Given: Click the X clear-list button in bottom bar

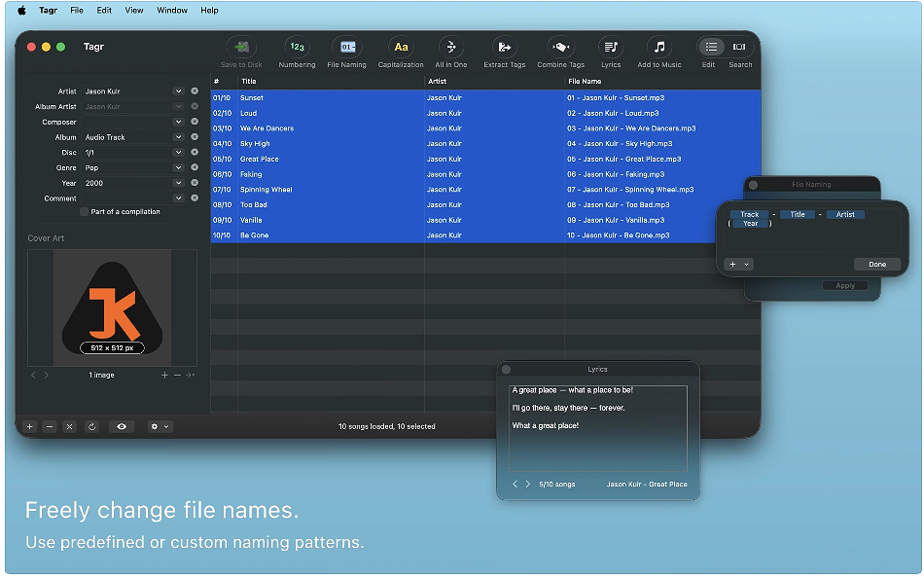Looking at the screenshot, I should [69, 426].
